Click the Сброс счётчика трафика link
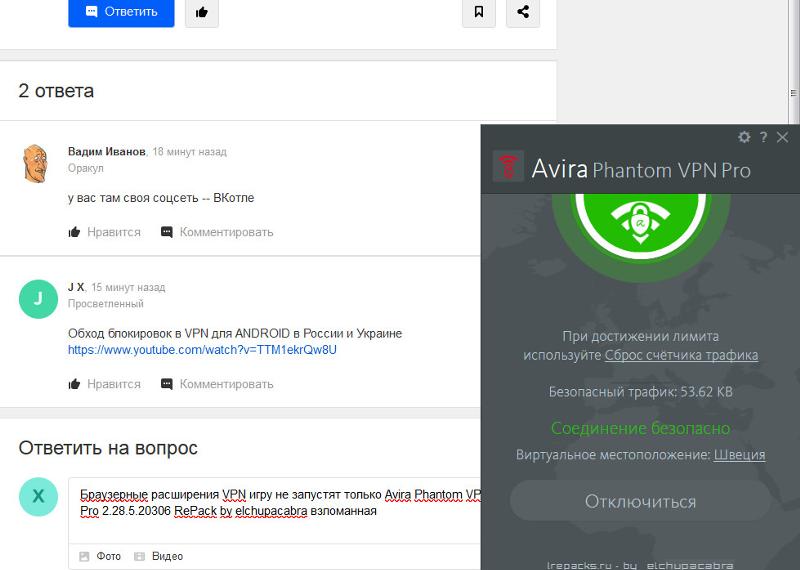Screen dimensions: 800x570 (681, 355)
